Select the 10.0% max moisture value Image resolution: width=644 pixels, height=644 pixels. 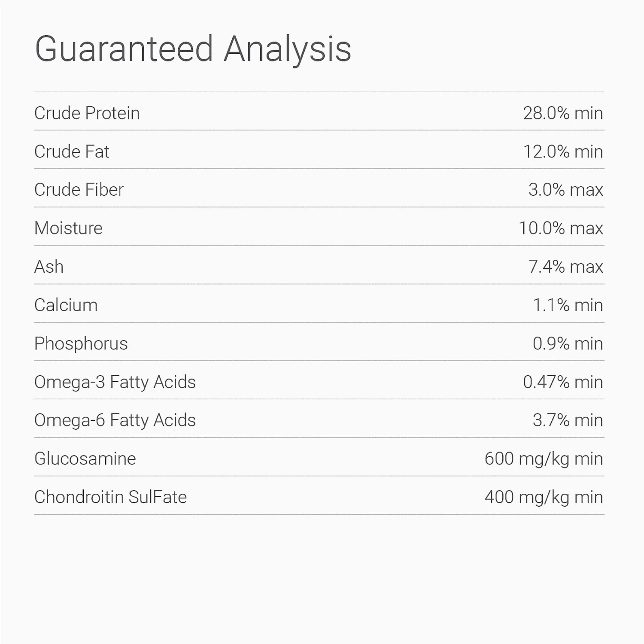pos(561,228)
